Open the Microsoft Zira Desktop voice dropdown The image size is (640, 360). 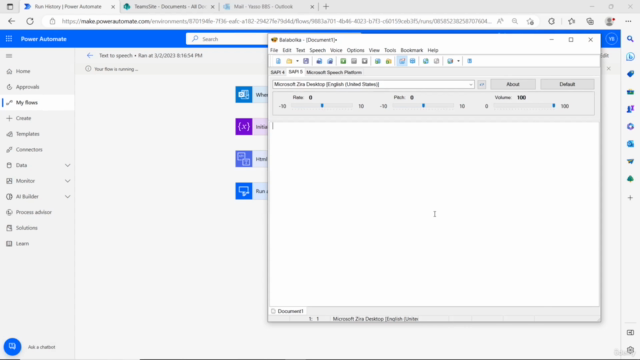click(373, 84)
